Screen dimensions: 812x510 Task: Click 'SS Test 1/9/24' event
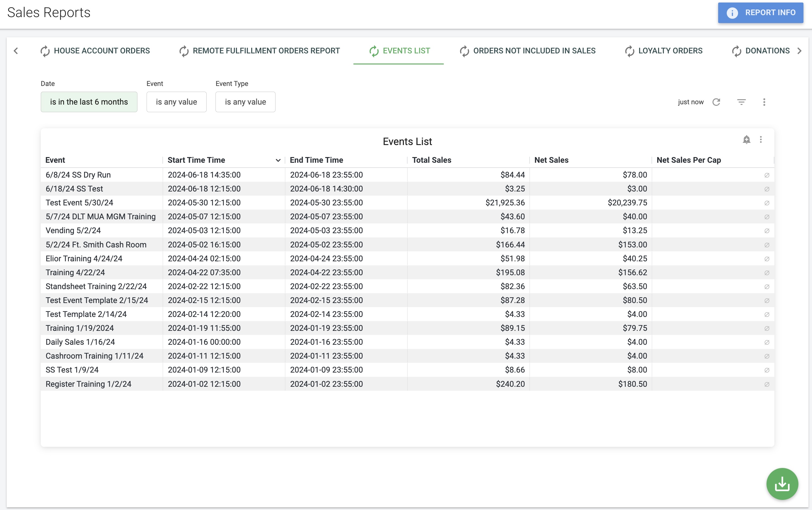coord(101,370)
